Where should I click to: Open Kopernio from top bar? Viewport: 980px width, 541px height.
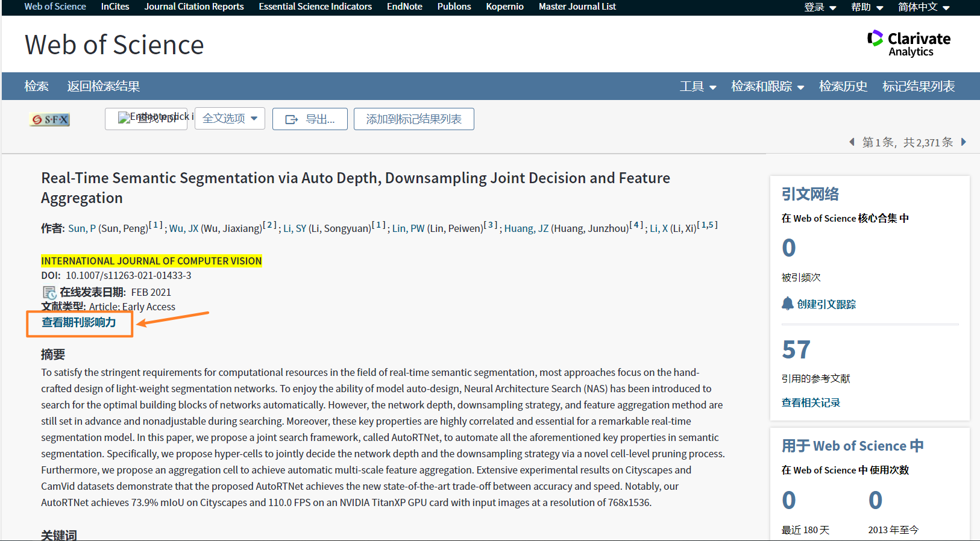[504, 7]
